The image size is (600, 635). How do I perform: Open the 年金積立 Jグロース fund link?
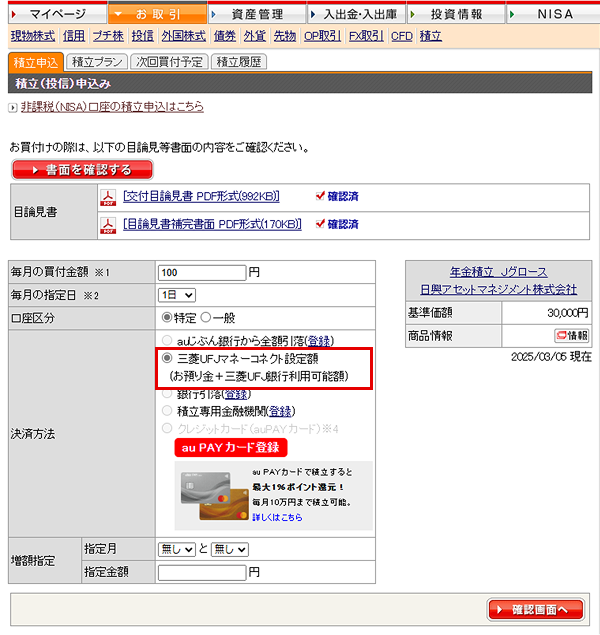tap(498, 272)
